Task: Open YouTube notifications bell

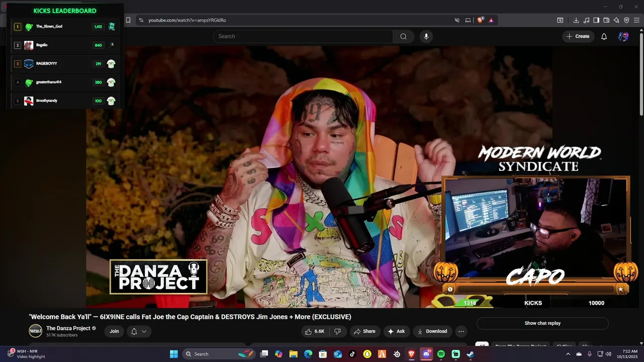Action: (x=604, y=36)
